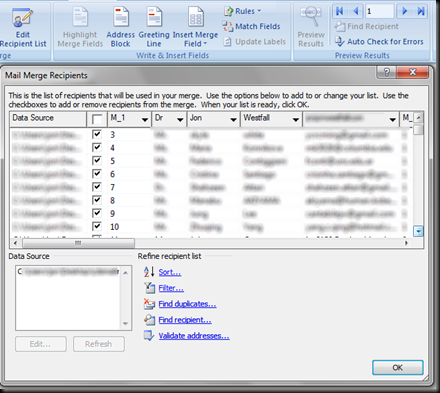Insert an Address Block

click(121, 28)
